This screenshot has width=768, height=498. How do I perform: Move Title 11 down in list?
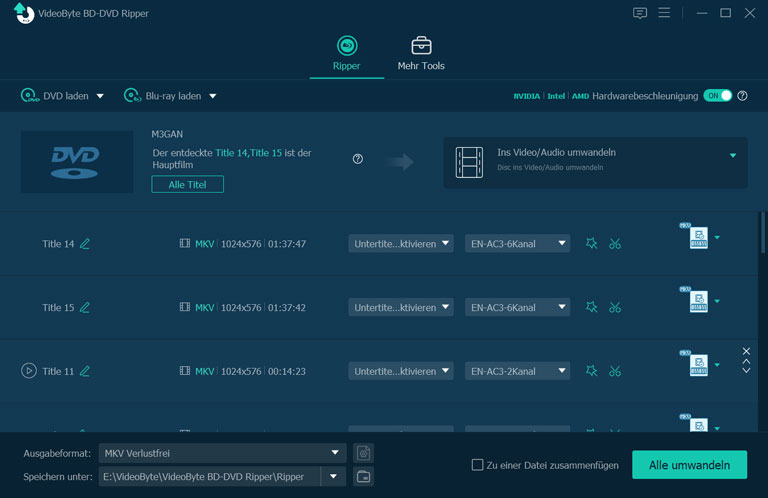(746, 370)
